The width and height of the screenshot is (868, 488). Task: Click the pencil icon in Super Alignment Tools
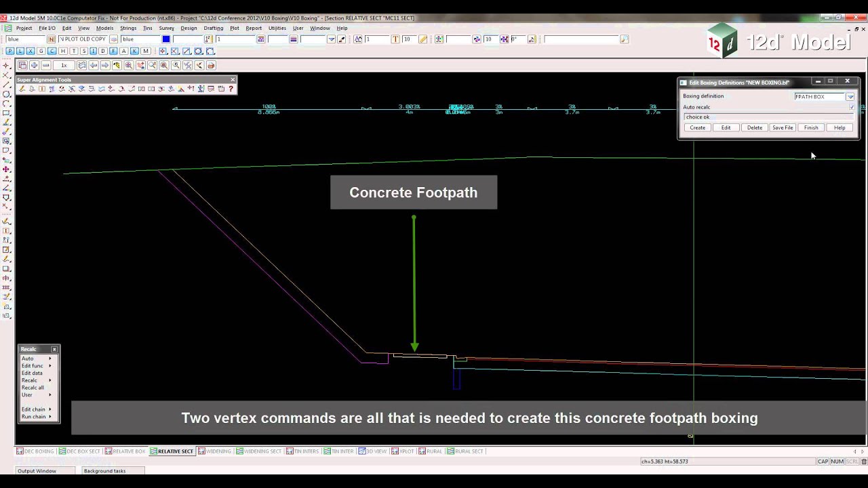pyautogui.click(x=22, y=89)
